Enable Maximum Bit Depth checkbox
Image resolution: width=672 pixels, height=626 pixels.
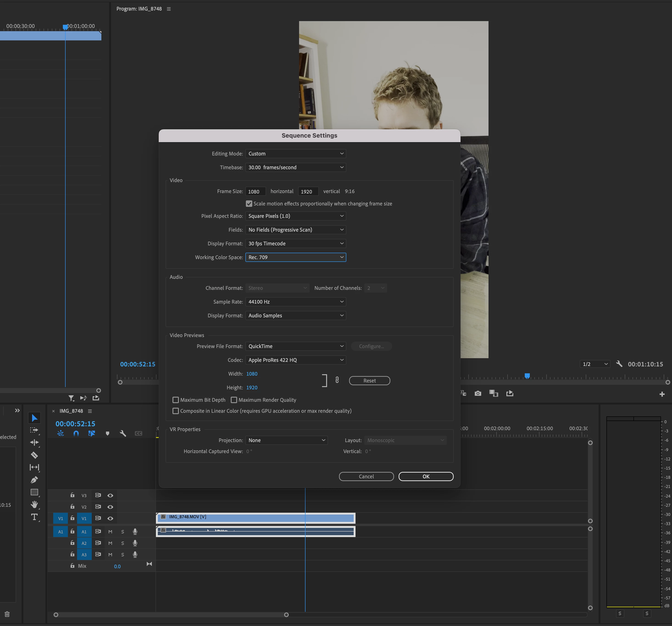pyautogui.click(x=175, y=400)
